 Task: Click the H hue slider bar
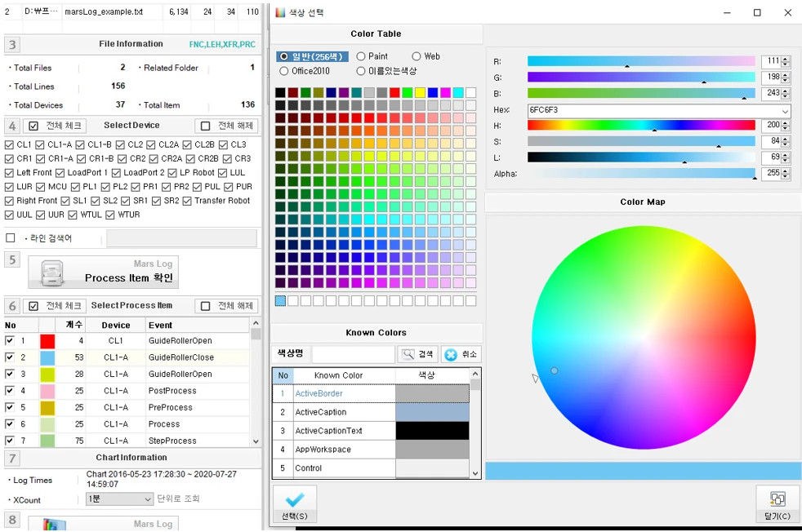[x=641, y=126]
